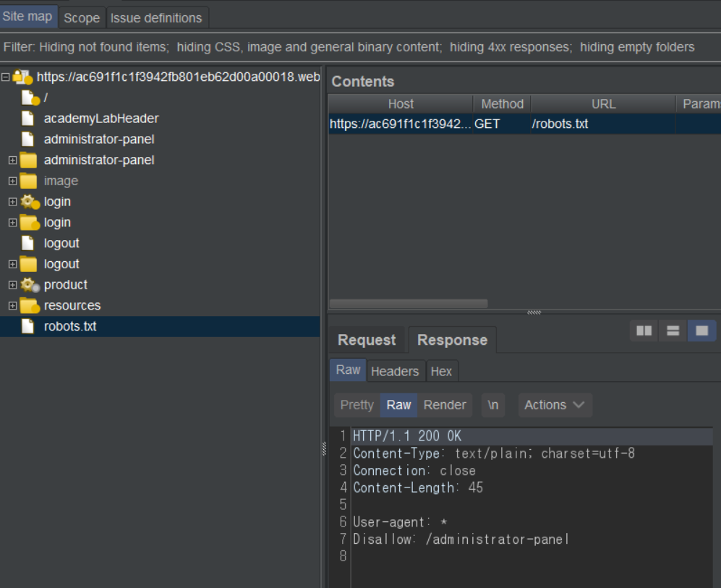Open the Actions dropdown menu

[x=555, y=405]
